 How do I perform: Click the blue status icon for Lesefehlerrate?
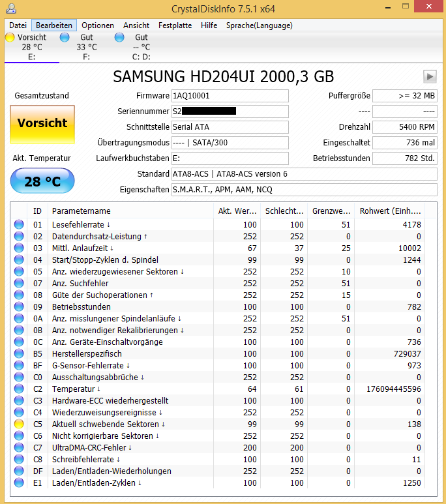(19, 224)
